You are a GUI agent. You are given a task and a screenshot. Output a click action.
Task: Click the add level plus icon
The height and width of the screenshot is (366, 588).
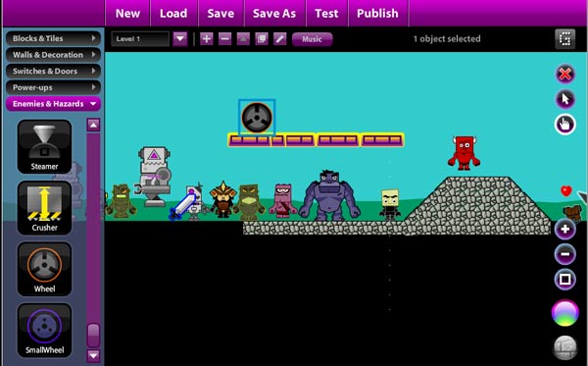207,38
